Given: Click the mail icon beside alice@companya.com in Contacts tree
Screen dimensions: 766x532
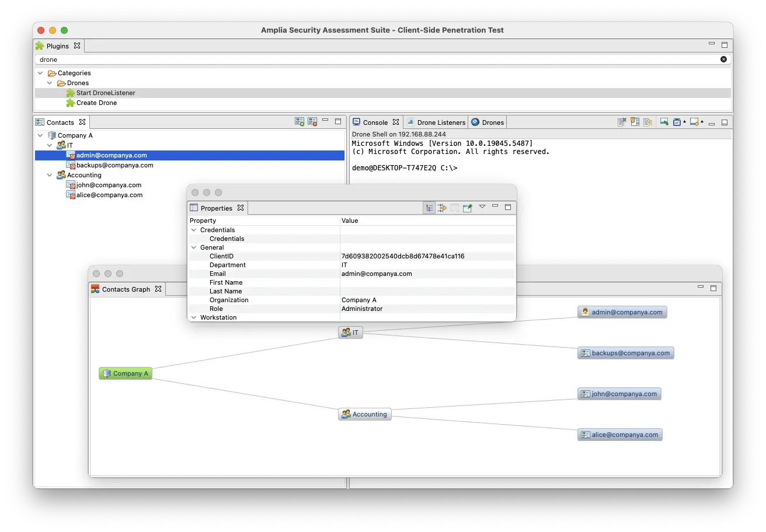Looking at the screenshot, I should pos(71,195).
